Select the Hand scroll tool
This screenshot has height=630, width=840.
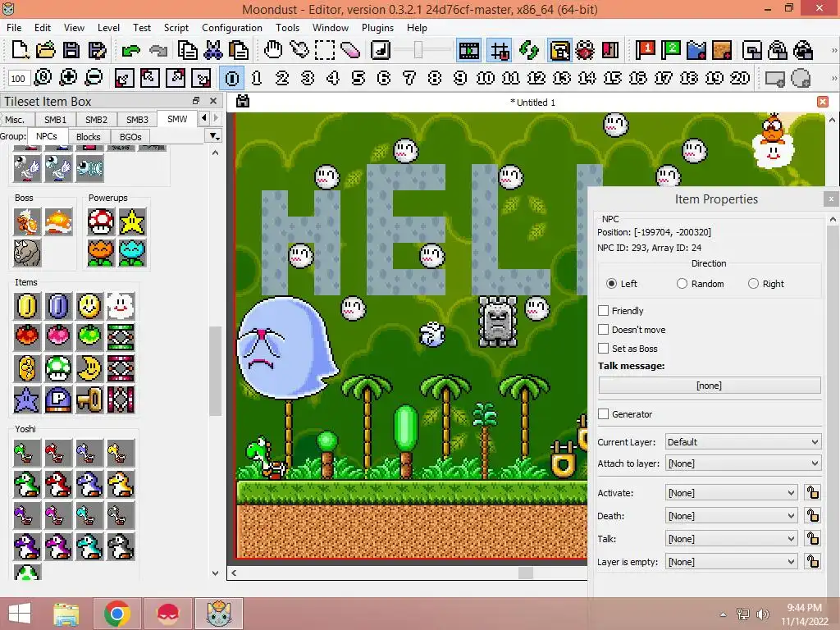tap(273, 50)
